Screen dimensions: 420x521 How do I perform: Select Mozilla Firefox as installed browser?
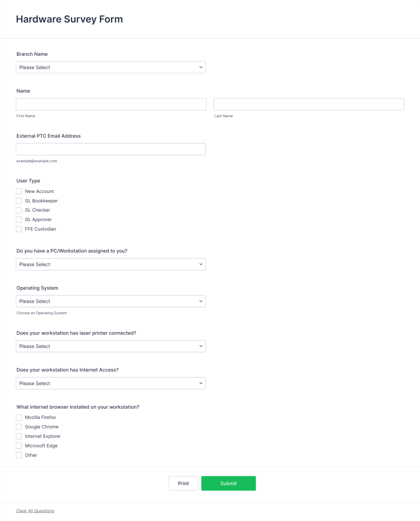(x=19, y=417)
